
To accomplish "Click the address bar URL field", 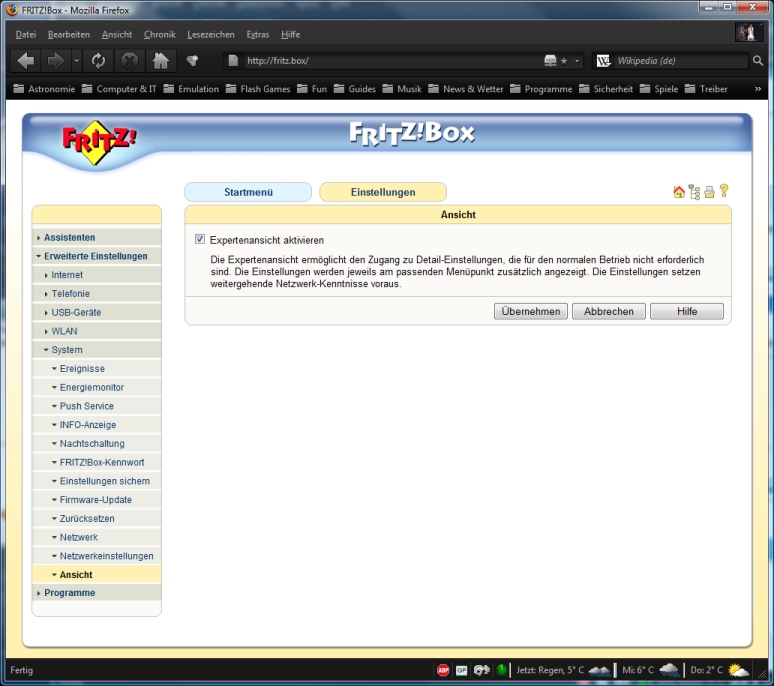I will [392, 61].
